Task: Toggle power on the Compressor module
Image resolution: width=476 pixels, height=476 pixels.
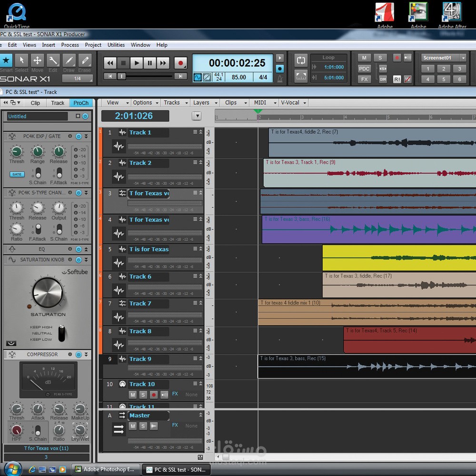Action: [x=79, y=355]
